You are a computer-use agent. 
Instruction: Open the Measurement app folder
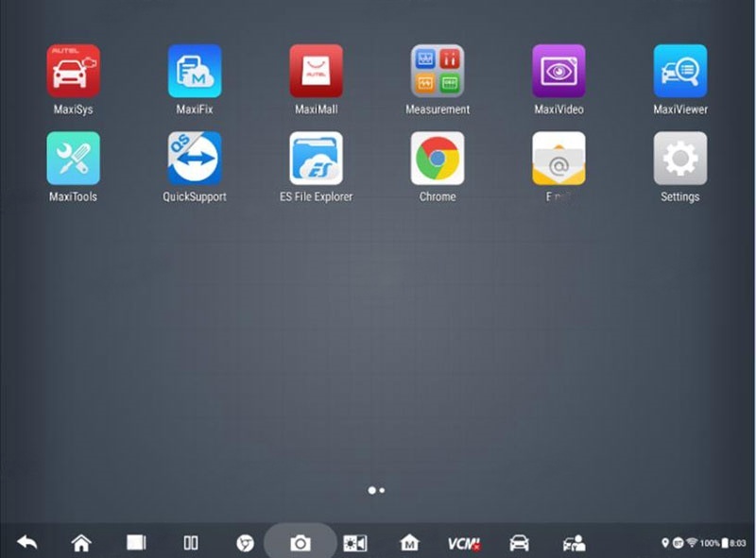438,72
